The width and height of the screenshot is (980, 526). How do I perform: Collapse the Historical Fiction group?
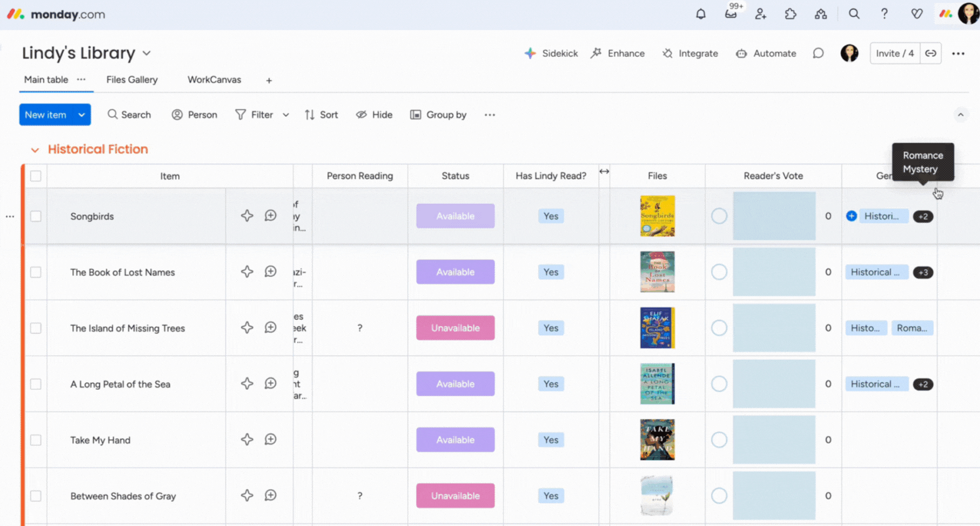coord(35,150)
